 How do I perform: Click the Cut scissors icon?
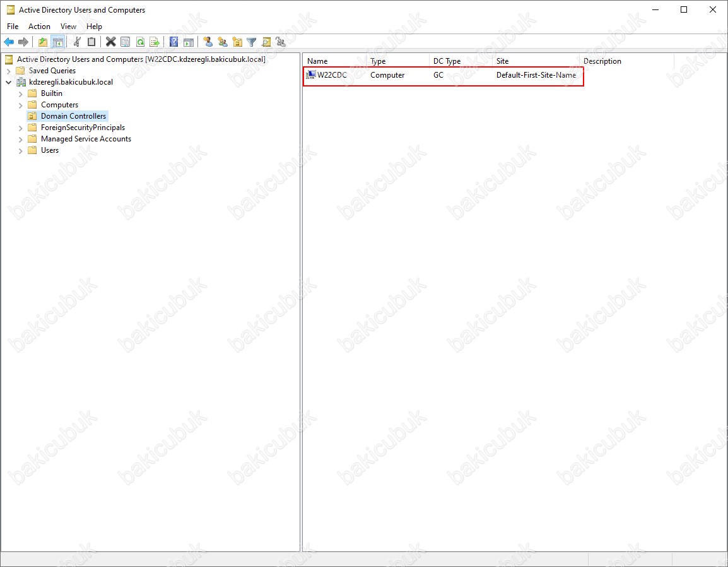pos(77,42)
